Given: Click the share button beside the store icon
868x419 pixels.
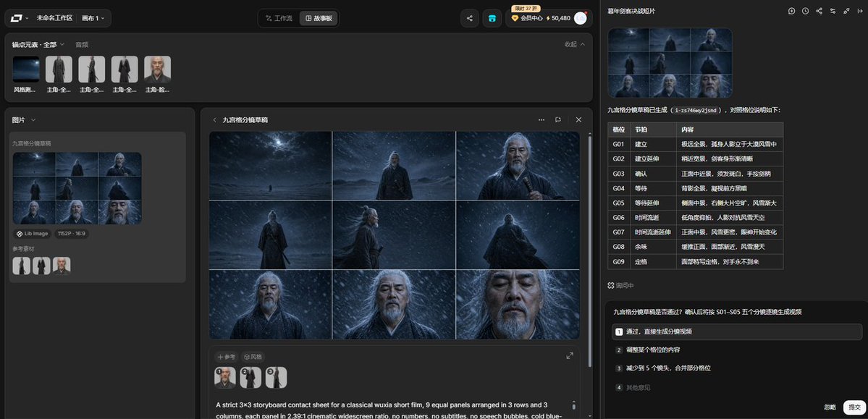Looking at the screenshot, I should tap(469, 18).
